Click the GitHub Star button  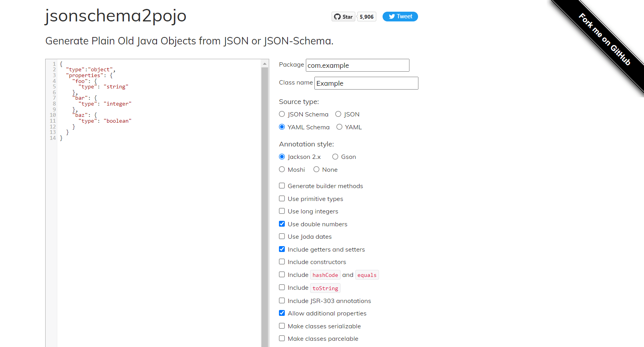point(343,17)
